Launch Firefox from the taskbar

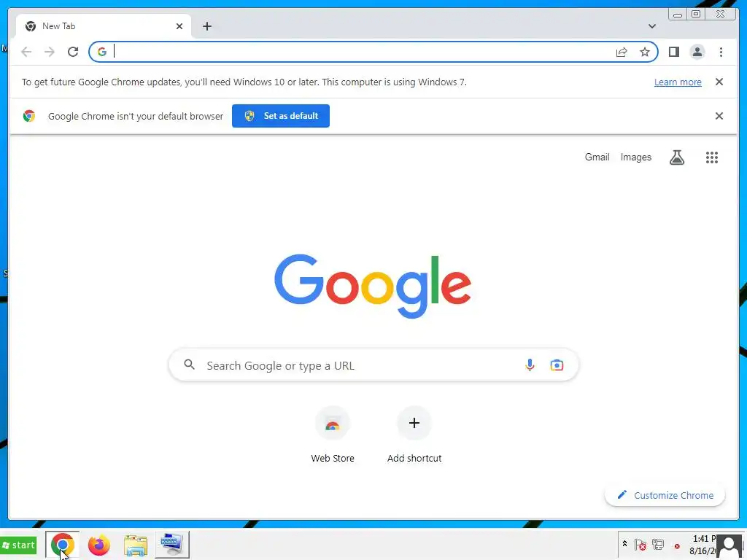click(x=98, y=545)
